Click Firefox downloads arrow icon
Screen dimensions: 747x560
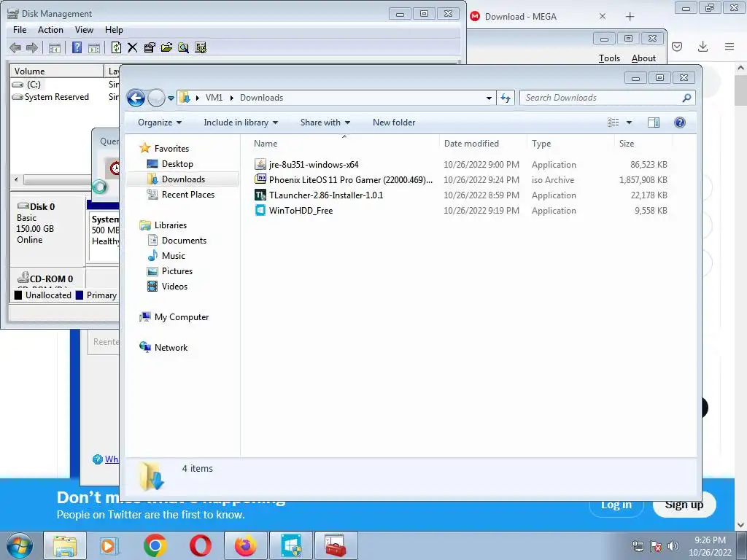[703, 46]
